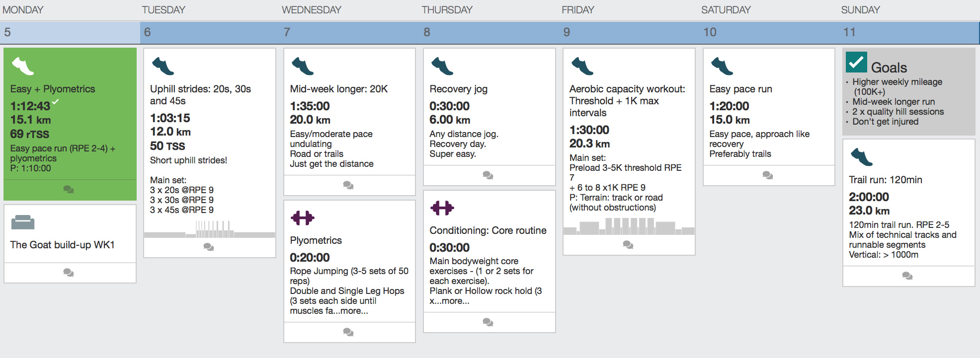Open the Aerobic capacity workout title
This screenshot has width=980, height=358.
(x=627, y=101)
